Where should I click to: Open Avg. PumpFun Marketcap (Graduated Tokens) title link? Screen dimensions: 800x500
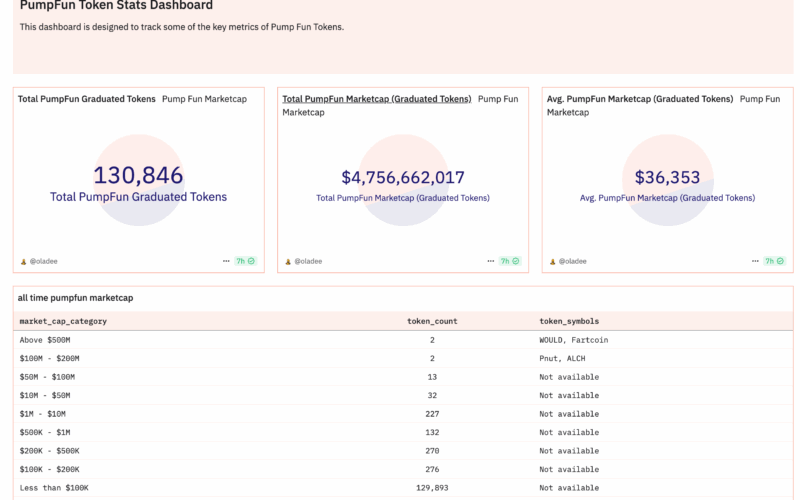tap(640, 99)
